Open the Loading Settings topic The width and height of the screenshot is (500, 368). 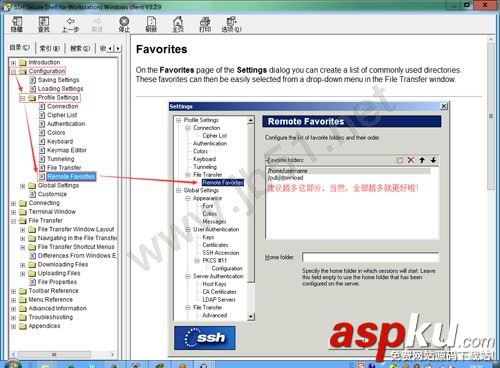[60, 89]
